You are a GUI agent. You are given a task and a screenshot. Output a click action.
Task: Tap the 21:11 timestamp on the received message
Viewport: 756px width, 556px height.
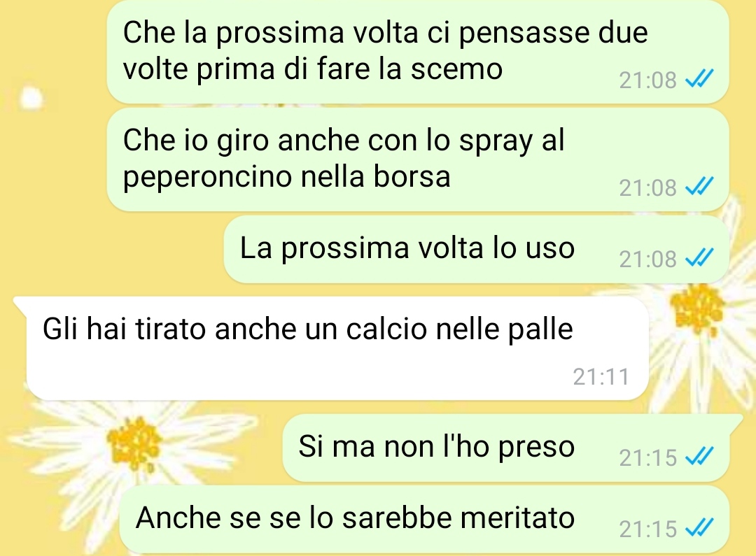[601, 377]
